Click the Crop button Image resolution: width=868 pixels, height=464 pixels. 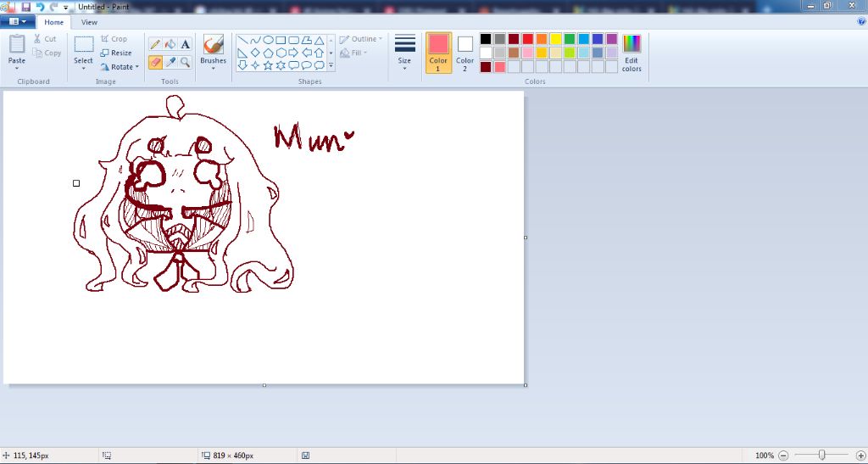point(114,39)
